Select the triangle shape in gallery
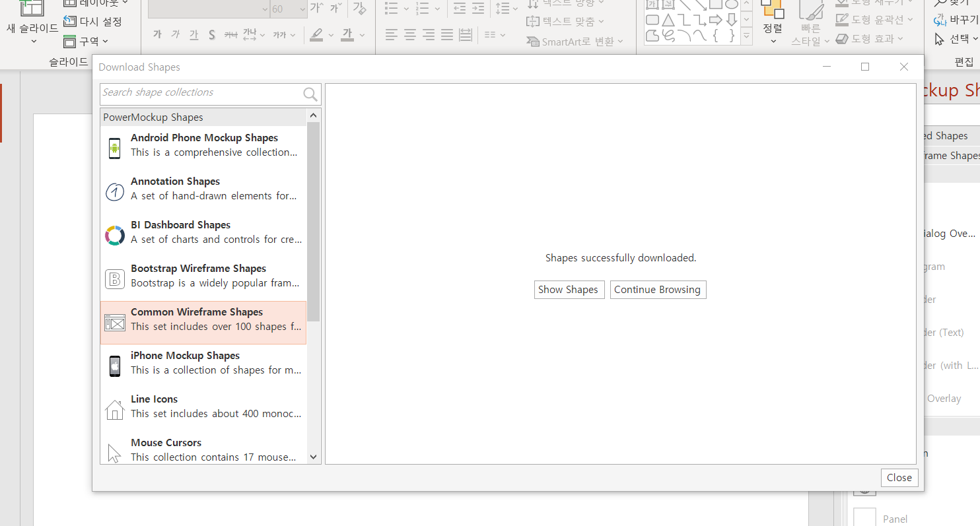This screenshot has height=526, width=980. pyautogui.click(x=668, y=20)
